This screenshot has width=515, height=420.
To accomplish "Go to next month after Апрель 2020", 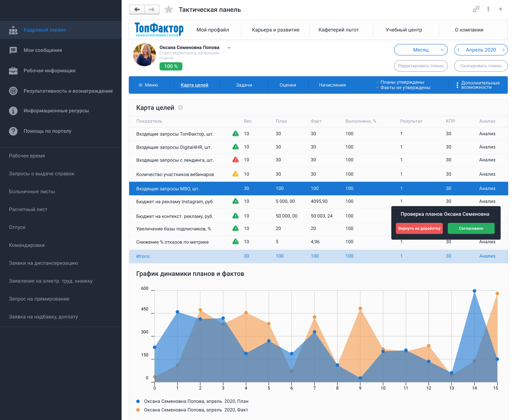I will click(x=504, y=50).
